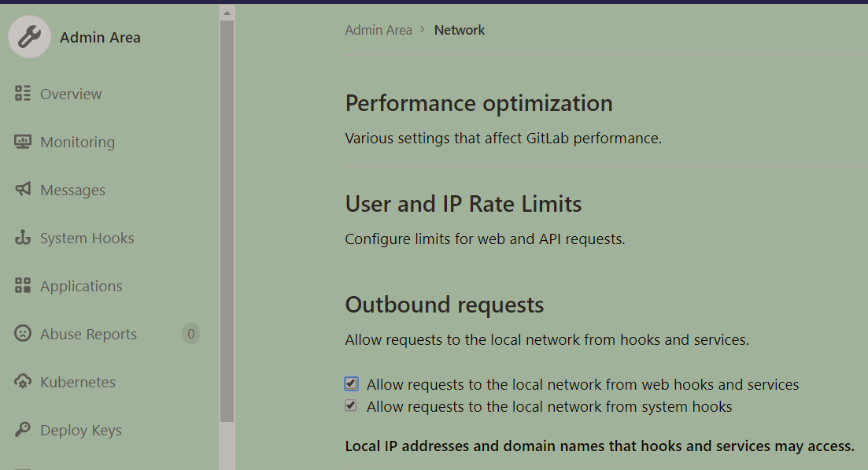Click the Kubernetes cloud-gear icon
Screen dimensions: 868x470
point(23,382)
